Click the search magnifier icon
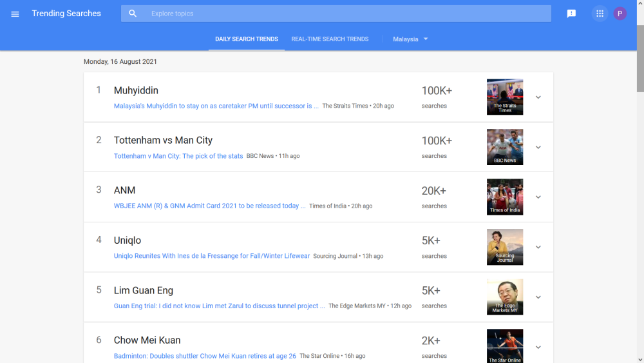Screen dimensions: 644x363 133,14
